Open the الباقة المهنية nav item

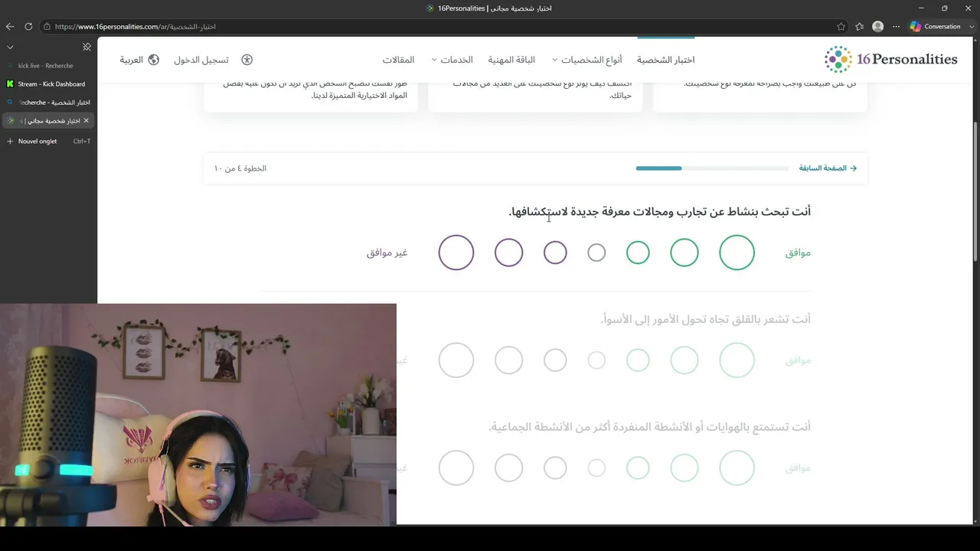click(511, 60)
